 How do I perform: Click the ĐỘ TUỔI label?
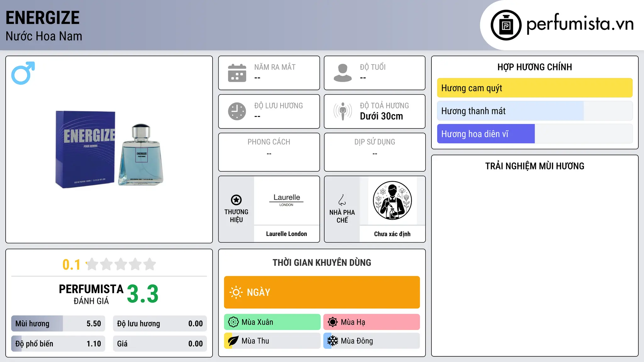point(373,67)
